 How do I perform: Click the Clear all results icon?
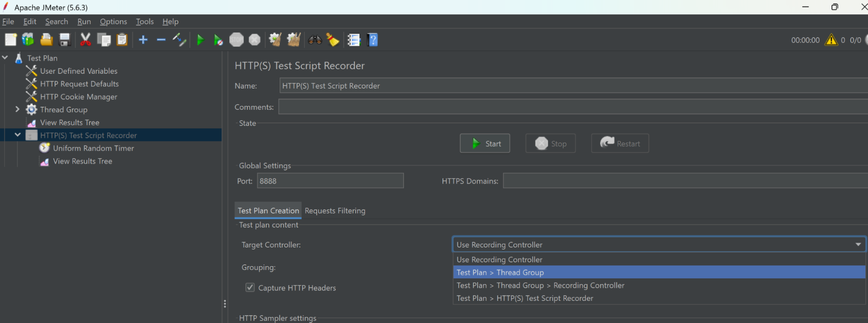[x=294, y=40]
